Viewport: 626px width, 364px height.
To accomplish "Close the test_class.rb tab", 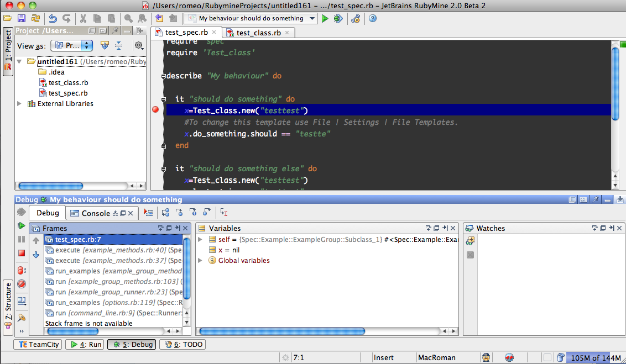I will (287, 33).
